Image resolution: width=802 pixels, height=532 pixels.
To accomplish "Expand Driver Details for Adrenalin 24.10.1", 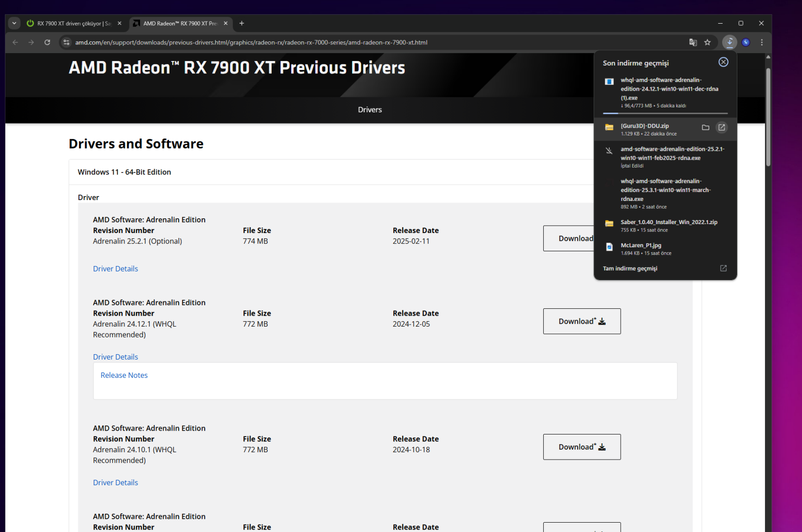I will [115, 483].
